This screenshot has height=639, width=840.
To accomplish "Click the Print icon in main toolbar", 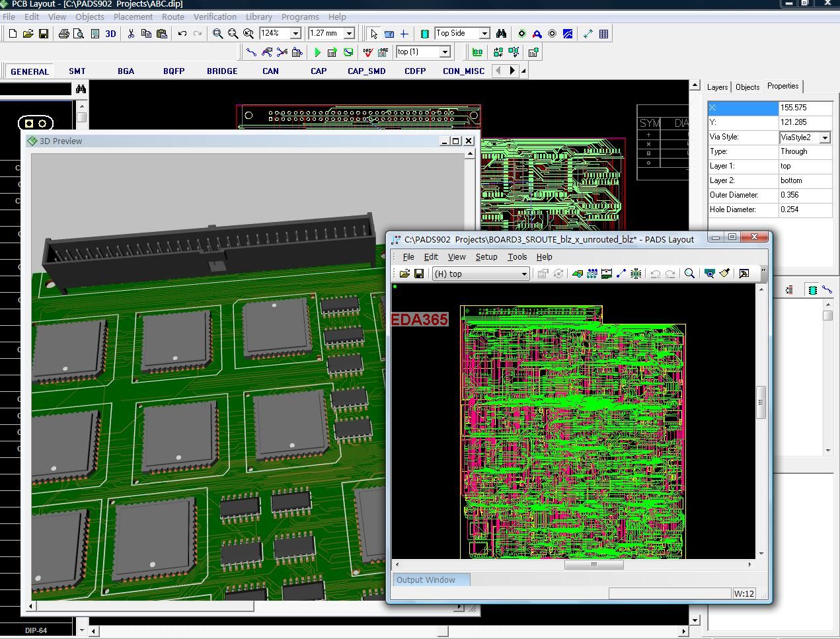I will pos(63,34).
